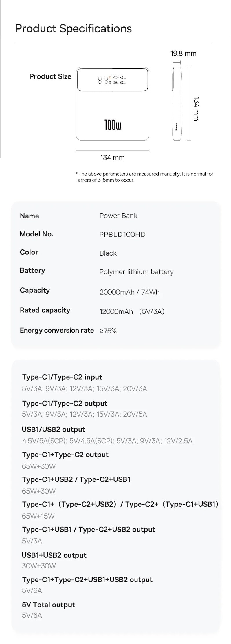Screen dimensions: 231x644
Task: Click the Product Size label
Action: point(50,76)
